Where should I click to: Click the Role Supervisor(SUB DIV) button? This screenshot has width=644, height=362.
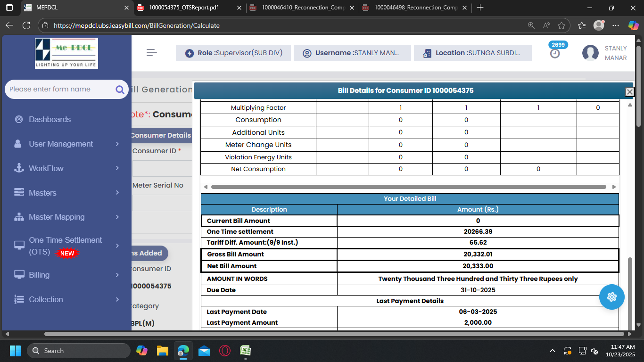[233, 53]
